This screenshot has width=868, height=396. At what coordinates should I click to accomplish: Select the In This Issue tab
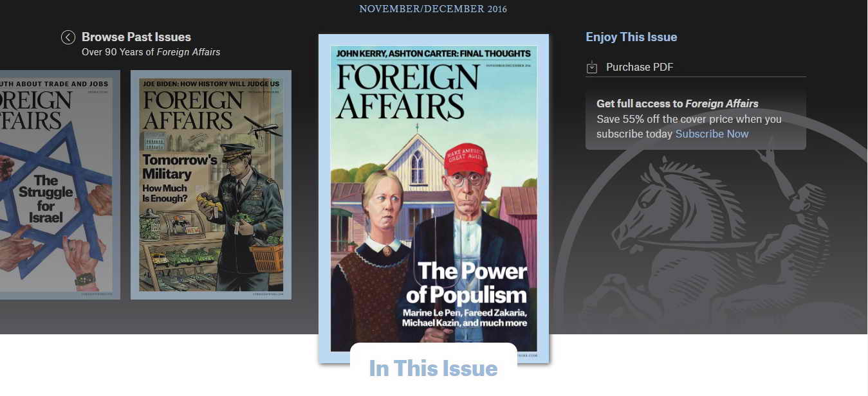(x=433, y=368)
